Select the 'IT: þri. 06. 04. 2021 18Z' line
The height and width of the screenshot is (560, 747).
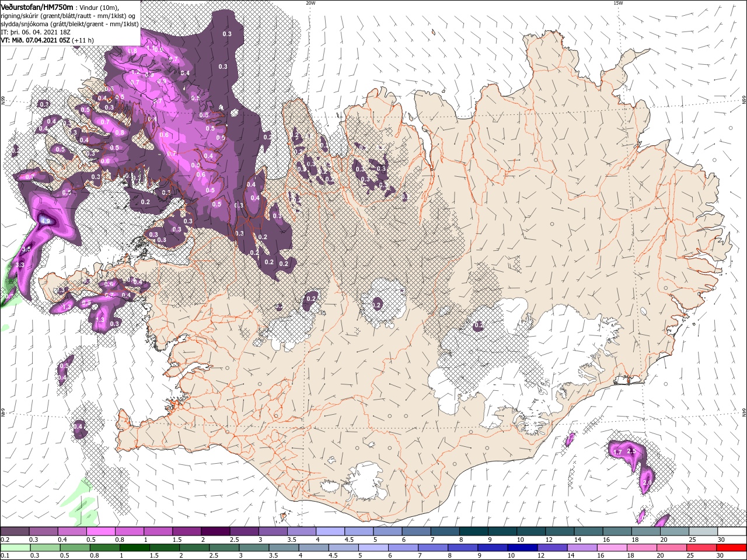pyautogui.click(x=36, y=32)
